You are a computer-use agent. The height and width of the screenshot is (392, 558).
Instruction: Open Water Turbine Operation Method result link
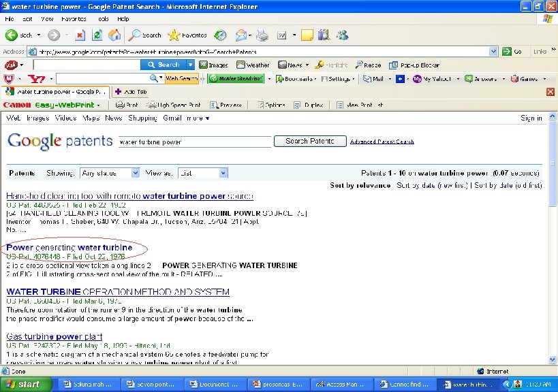[x=118, y=292]
